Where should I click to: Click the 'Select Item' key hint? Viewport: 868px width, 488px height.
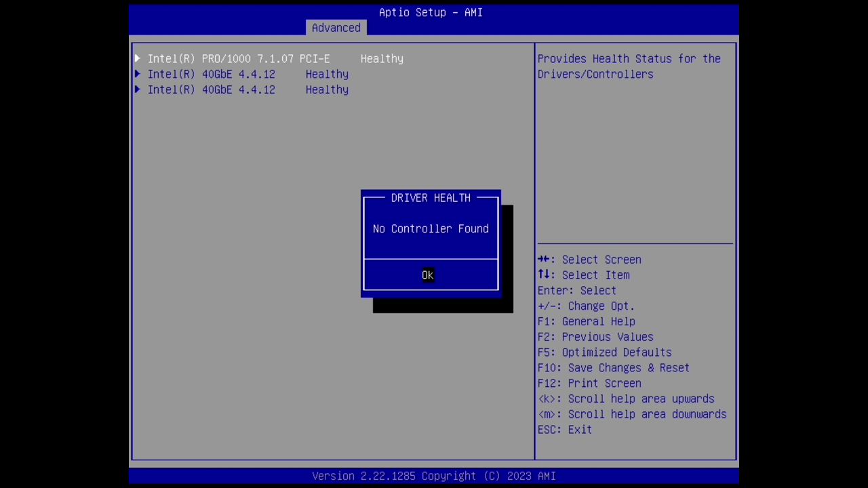(584, 275)
